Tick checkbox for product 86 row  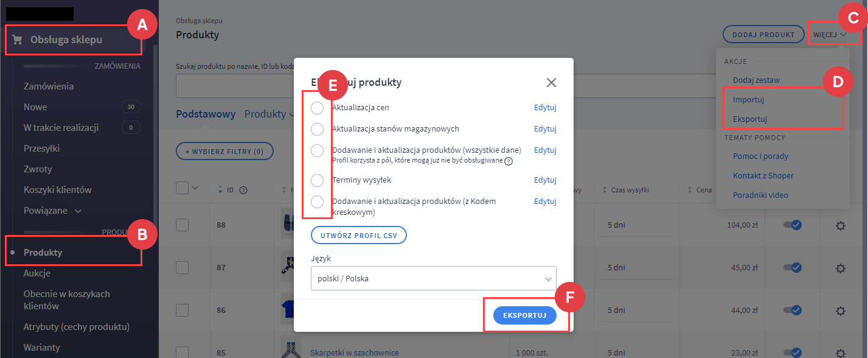(182, 310)
